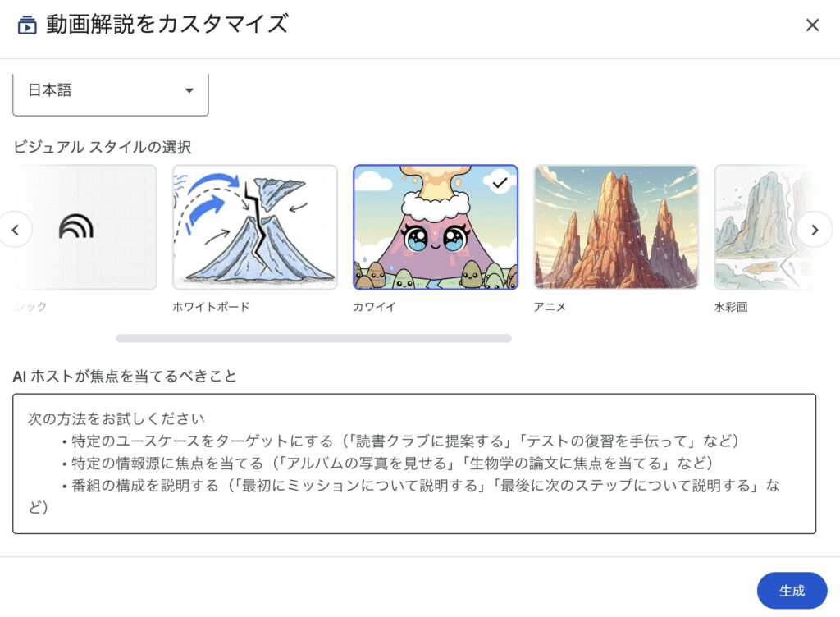The height and width of the screenshot is (617, 840).
Task: Select the ホワイトボード style thumbnail
Action: [255, 227]
